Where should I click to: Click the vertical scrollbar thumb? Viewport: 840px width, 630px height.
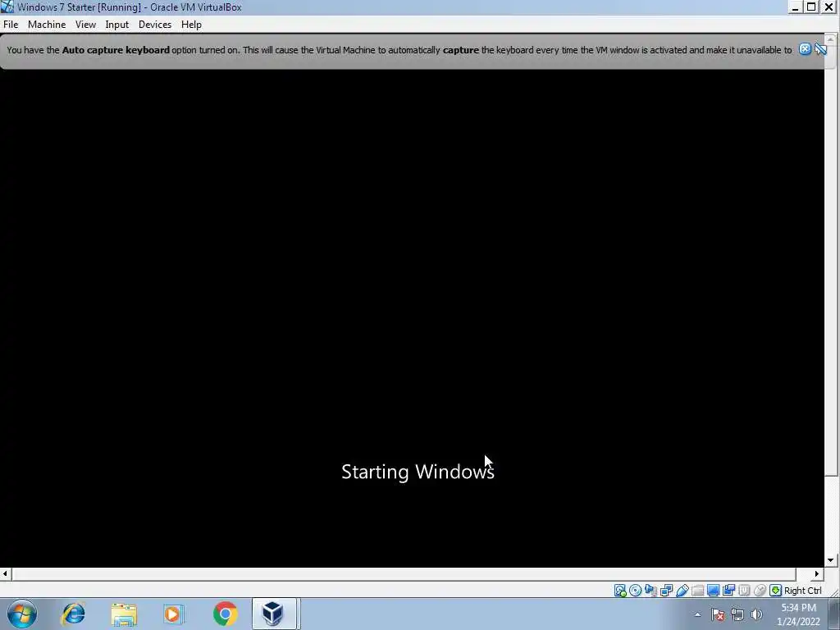tap(831, 259)
